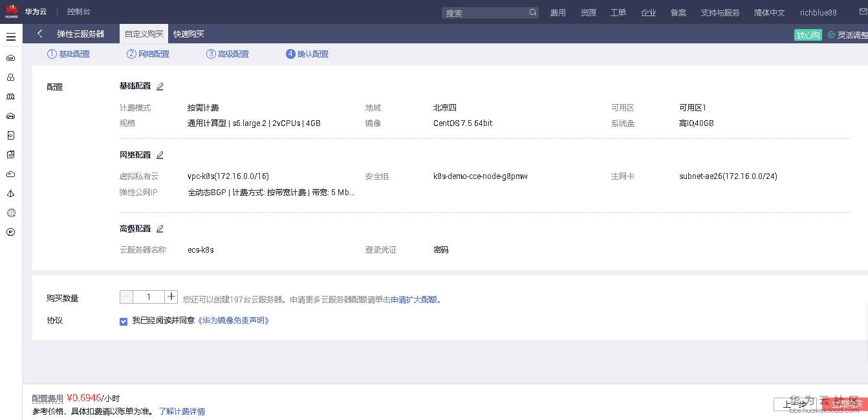Toggle the 华为镜像免责声明 agreement checkbox
868x420 pixels.
[124, 321]
